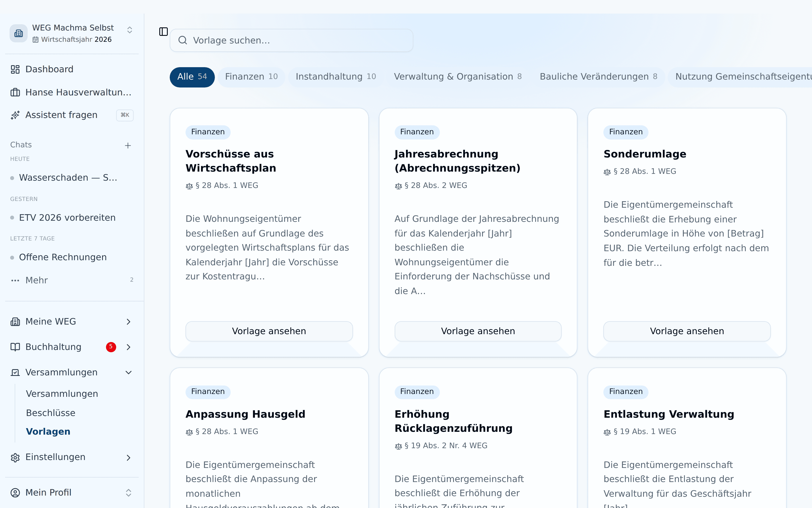Click the Einstellungen gear icon
The height and width of the screenshot is (508, 812).
pos(15,457)
